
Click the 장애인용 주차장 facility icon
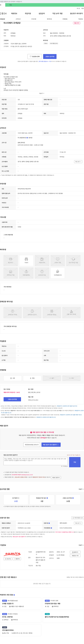click(13, 313)
